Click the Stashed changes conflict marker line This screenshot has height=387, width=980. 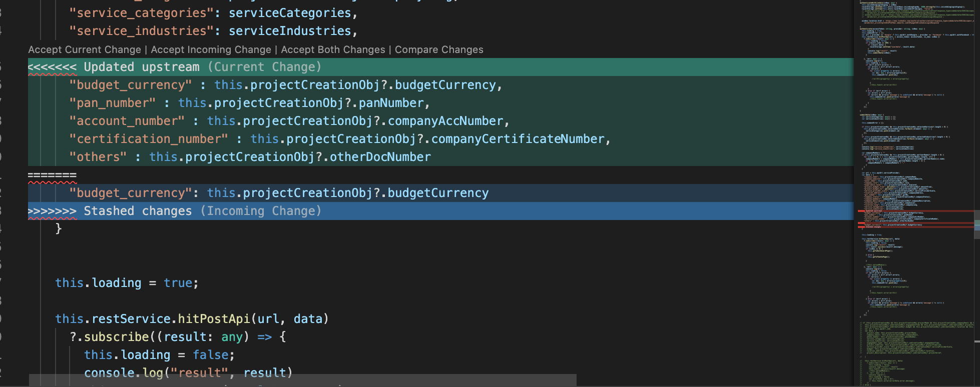138,211
